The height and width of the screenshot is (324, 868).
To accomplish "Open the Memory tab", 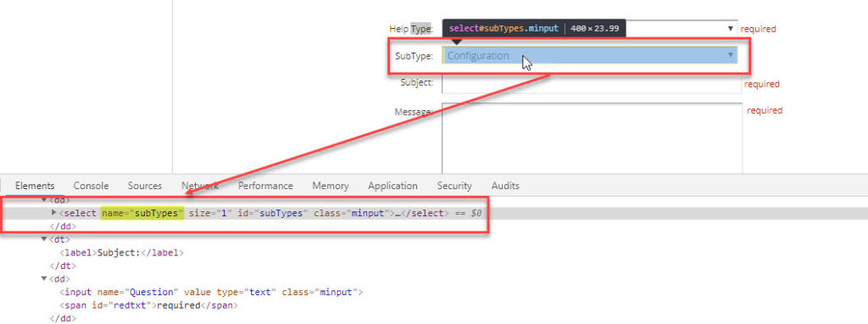I will 331,186.
